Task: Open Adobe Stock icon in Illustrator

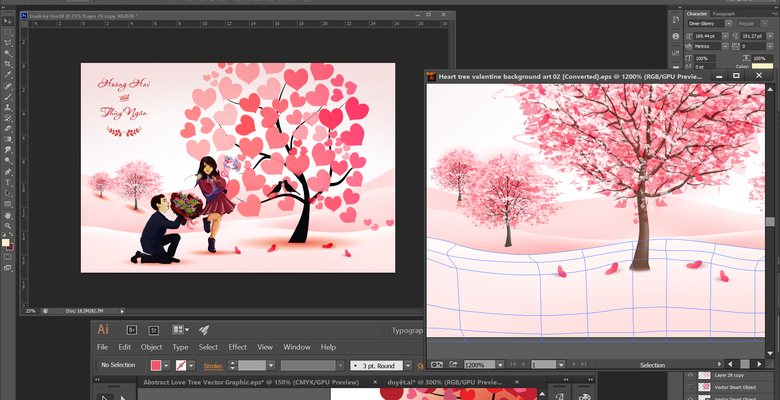Action: coord(154,329)
